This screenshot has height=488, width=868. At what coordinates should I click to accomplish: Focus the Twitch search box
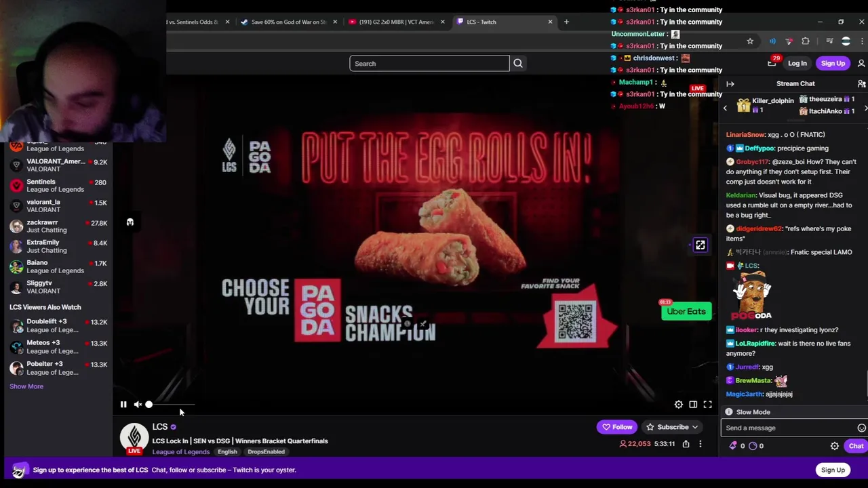pos(429,64)
